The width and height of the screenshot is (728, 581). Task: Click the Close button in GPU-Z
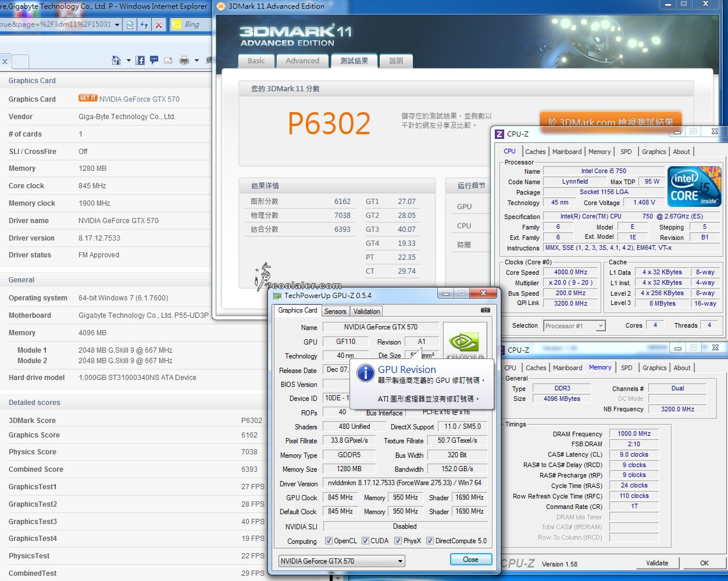click(471, 560)
